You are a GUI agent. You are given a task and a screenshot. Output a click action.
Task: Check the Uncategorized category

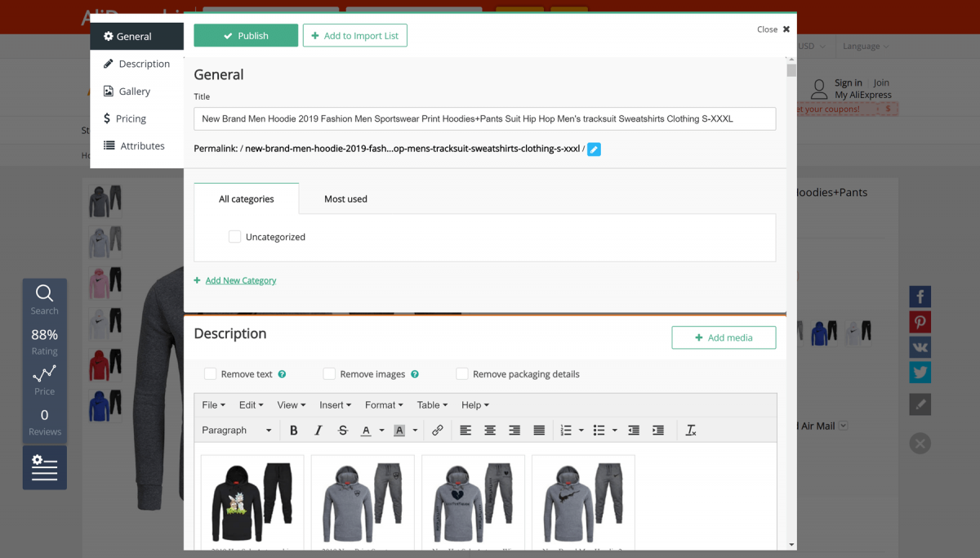coord(234,236)
